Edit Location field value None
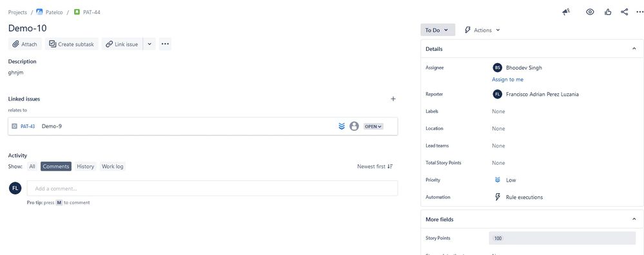 [x=498, y=129]
